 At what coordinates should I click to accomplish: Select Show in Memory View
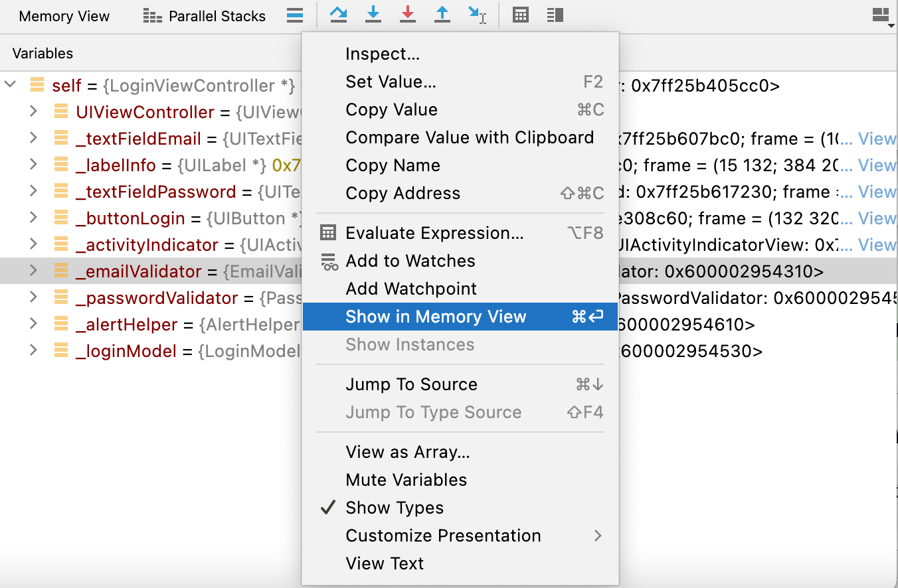pyautogui.click(x=460, y=317)
